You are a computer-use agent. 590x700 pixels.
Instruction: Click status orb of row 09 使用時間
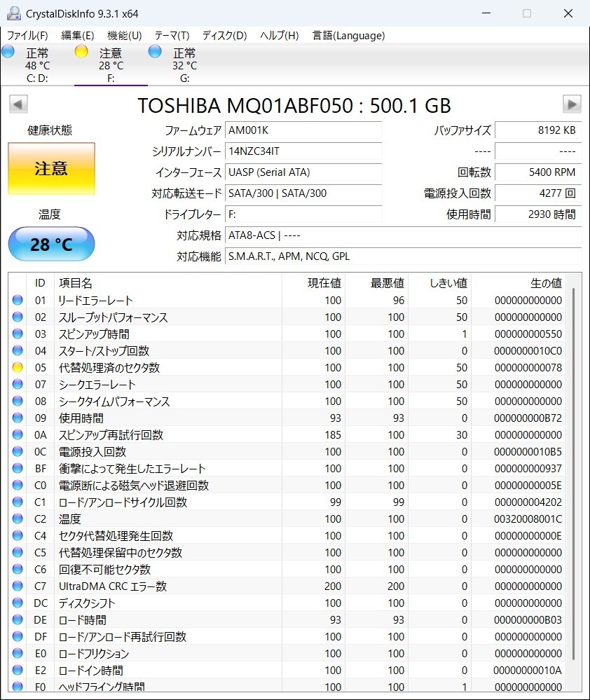(x=18, y=418)
